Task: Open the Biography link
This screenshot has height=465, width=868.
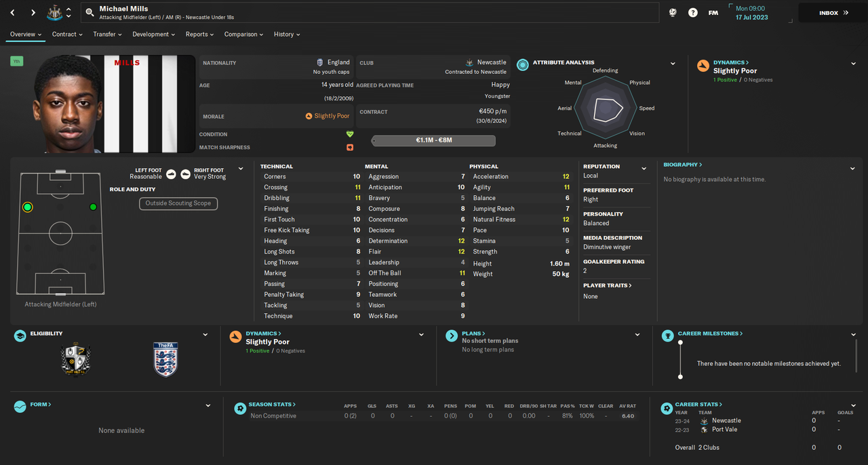Action: 682,165
